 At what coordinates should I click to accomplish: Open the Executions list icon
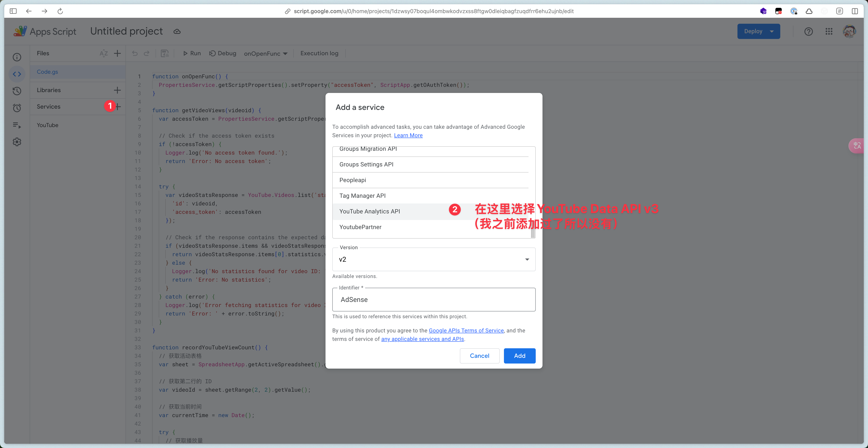[17, 125]
